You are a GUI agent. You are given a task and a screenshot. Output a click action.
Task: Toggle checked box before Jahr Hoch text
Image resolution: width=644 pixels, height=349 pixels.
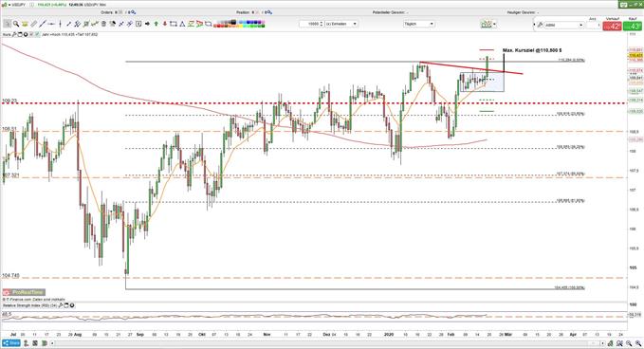[x=37, y=34]
